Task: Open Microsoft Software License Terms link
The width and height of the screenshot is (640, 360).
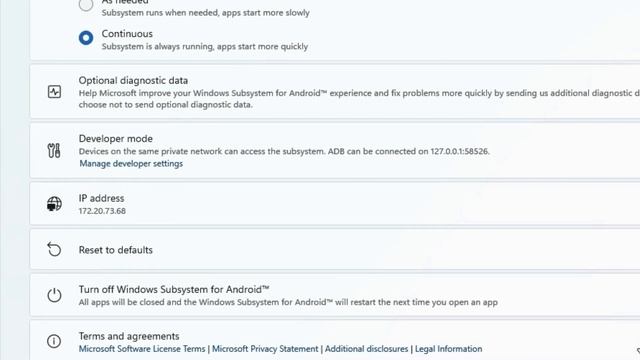Action: 142,349
